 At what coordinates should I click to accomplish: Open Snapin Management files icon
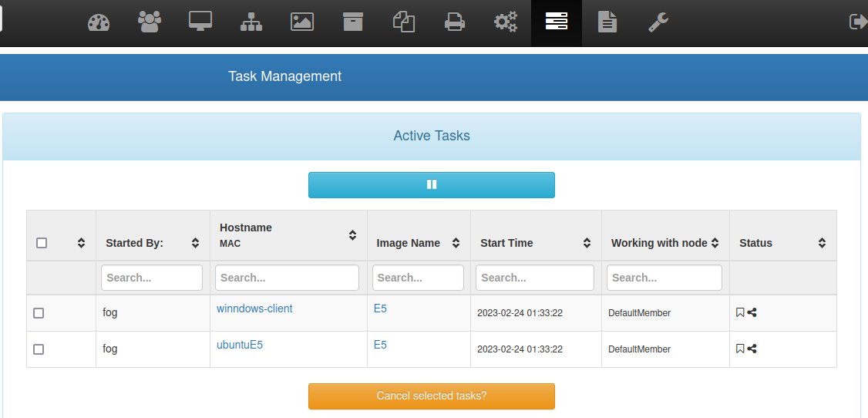point(404,22)
